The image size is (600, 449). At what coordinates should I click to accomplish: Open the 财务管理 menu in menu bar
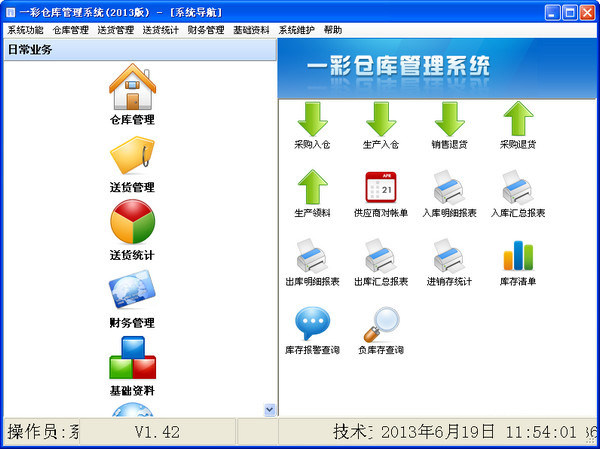pos(206,30)
